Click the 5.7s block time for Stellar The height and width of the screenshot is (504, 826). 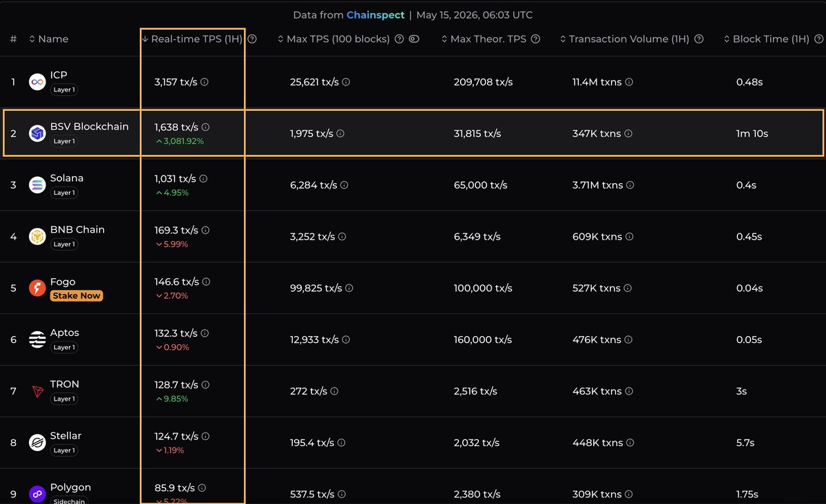click(x=745, y=443)
